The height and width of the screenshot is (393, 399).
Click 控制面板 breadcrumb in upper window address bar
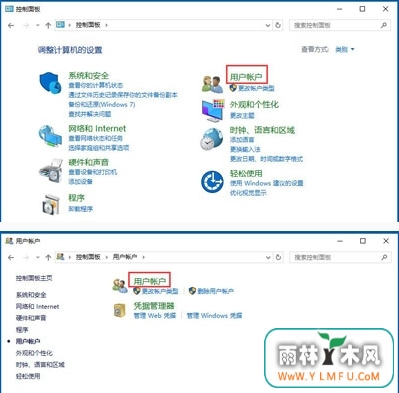(x=88, y=25)
